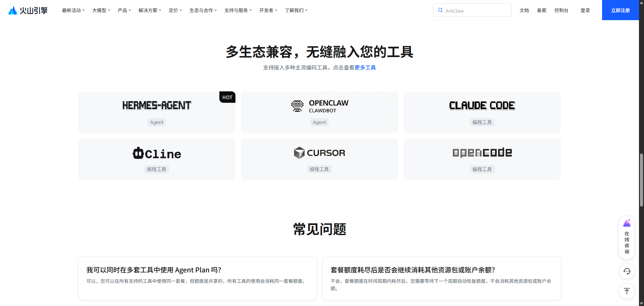Image resolution: width=644 pixels, height=306 pixels.
Task: Select the OPENCLAW CLAWDBOT card
Action: (319, 112)
